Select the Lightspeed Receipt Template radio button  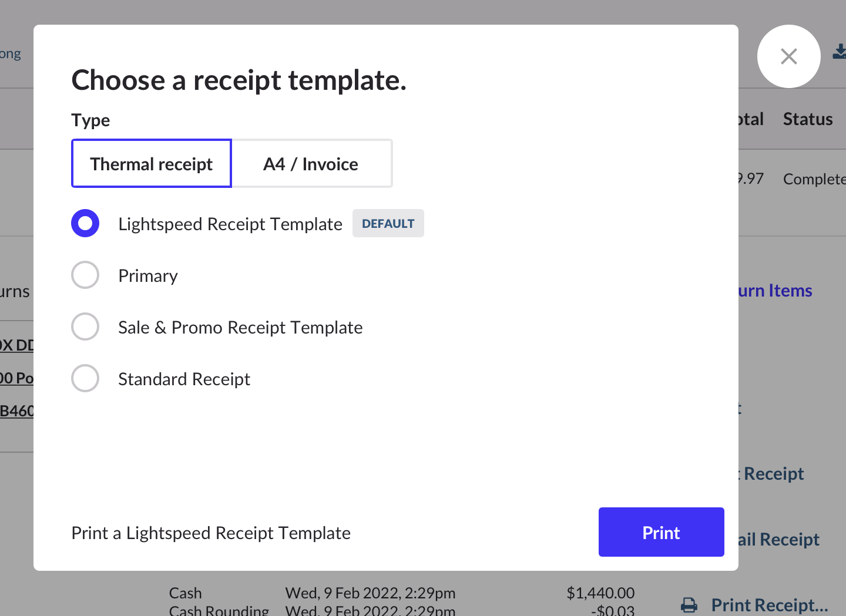pos(85,224)
